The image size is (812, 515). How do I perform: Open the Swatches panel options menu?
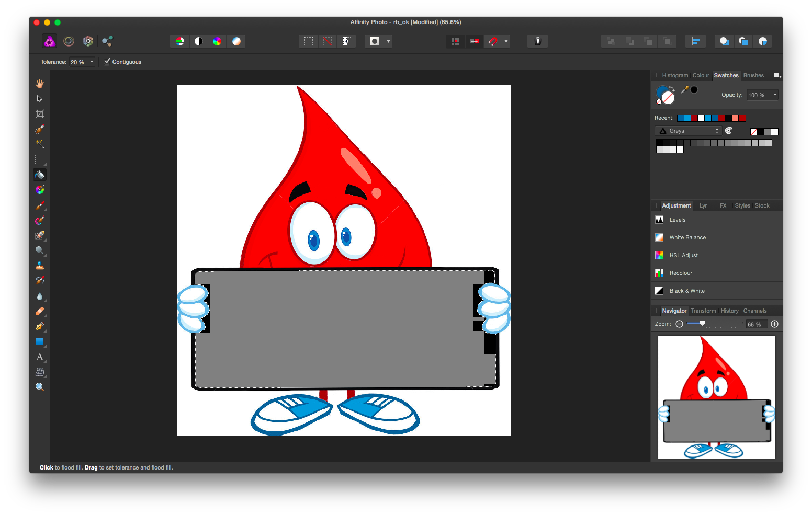coord(777,75)
